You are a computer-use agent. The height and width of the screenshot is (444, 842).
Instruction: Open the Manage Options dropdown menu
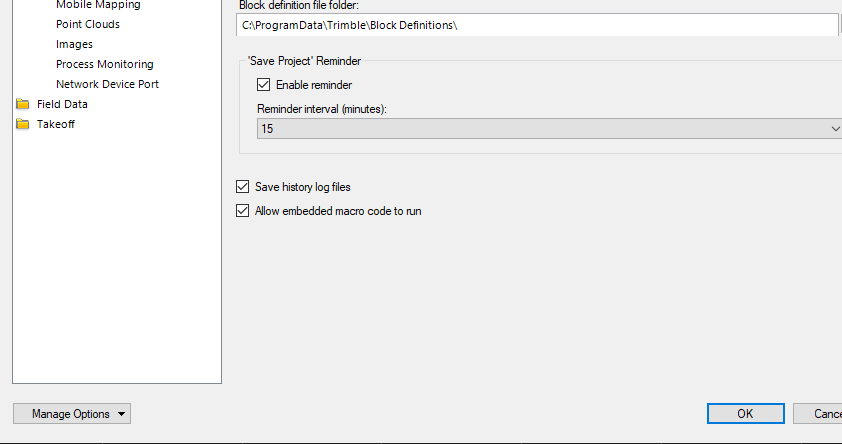tap(71, 414)
